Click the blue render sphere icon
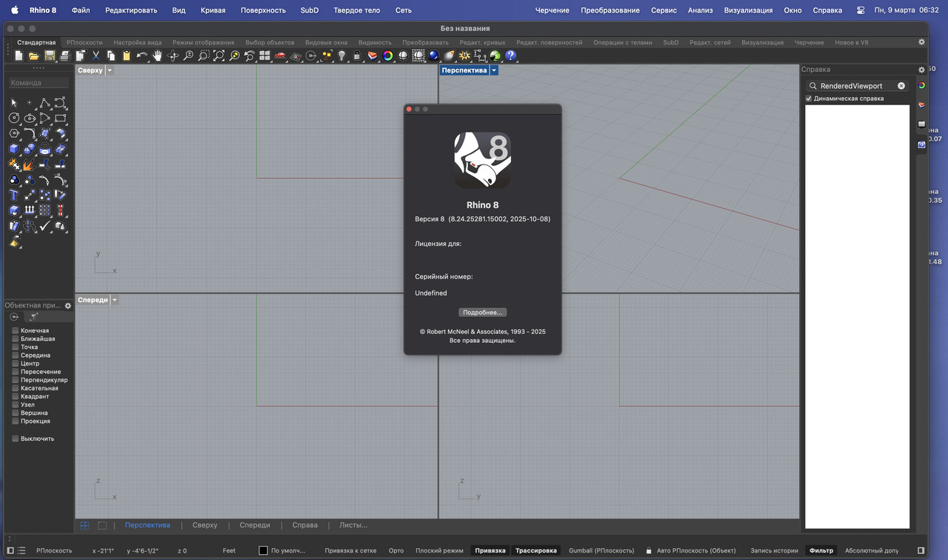This screenshot has height=560, width=948. 434,56
